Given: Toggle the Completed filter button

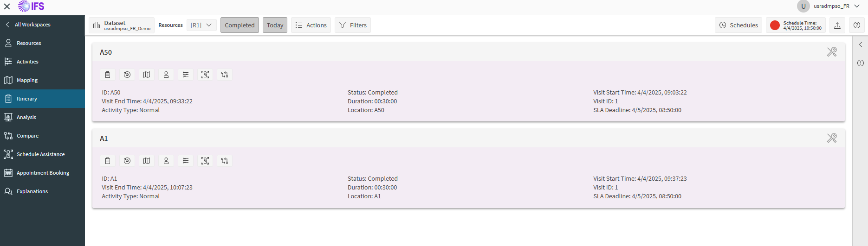Looking at the screenshot, I should click(x=240, y=25).
